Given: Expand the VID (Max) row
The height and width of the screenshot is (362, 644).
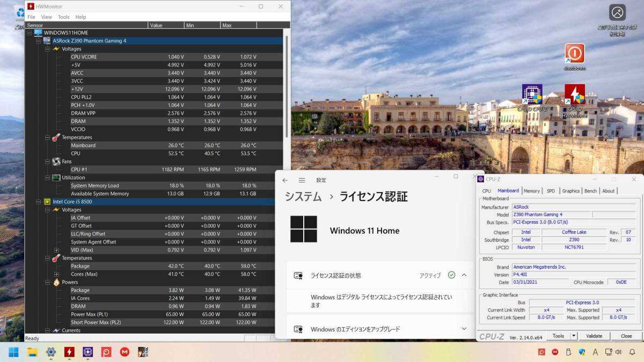Looking at the screenshot, I should tap(56, 250).
